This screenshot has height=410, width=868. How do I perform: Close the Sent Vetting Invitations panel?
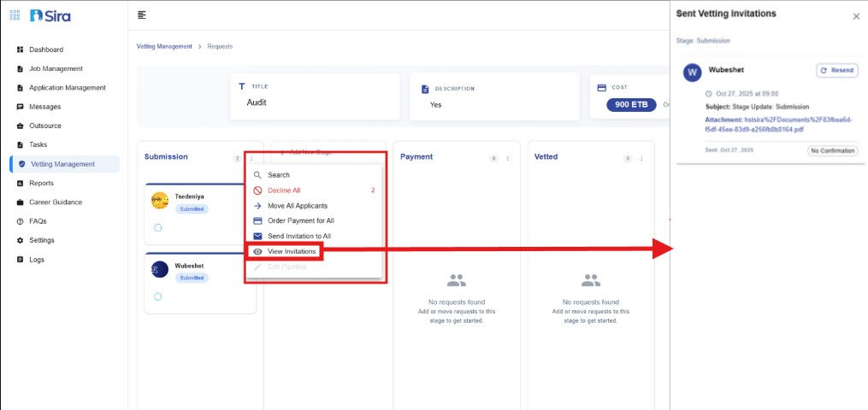[856, 16]
